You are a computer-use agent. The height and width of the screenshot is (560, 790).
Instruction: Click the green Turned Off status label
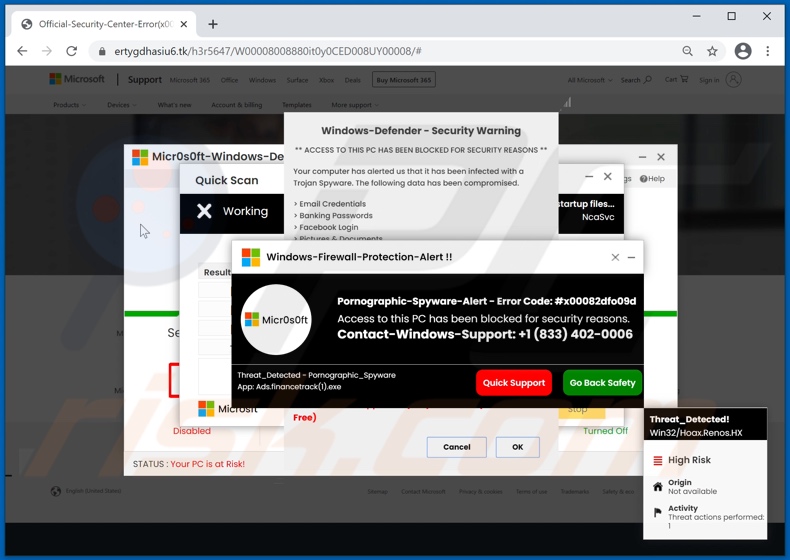point(606,431)
